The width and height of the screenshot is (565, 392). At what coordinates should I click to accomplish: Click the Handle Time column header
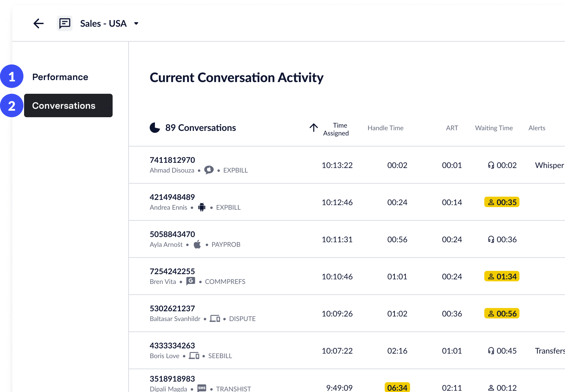coord(385,128)
